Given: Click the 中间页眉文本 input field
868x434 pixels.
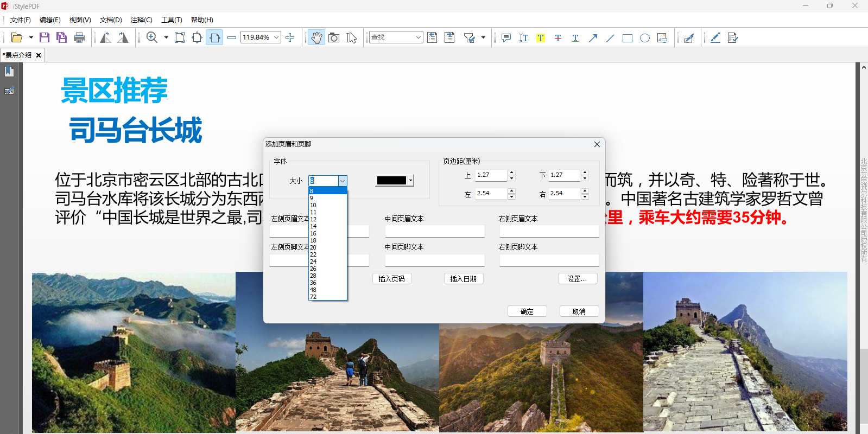Looking at the screenshot, I should click(x=434, y=232).
